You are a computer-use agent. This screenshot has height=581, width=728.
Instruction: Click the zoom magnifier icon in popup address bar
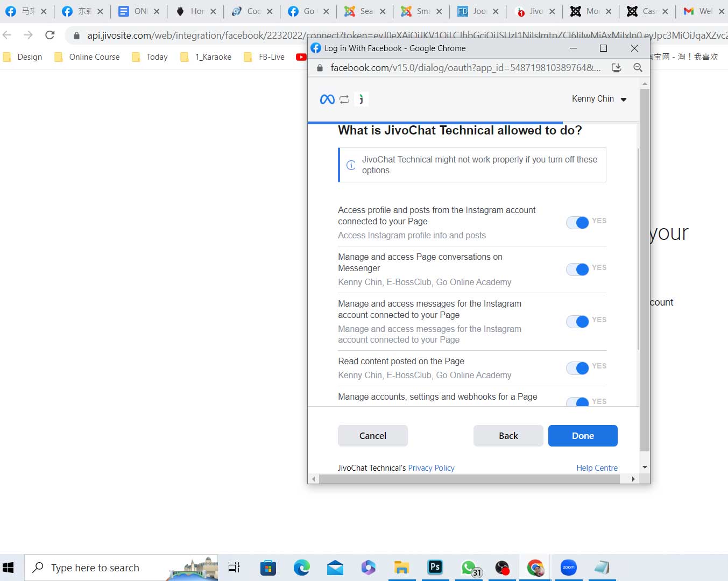click(638, 68)
